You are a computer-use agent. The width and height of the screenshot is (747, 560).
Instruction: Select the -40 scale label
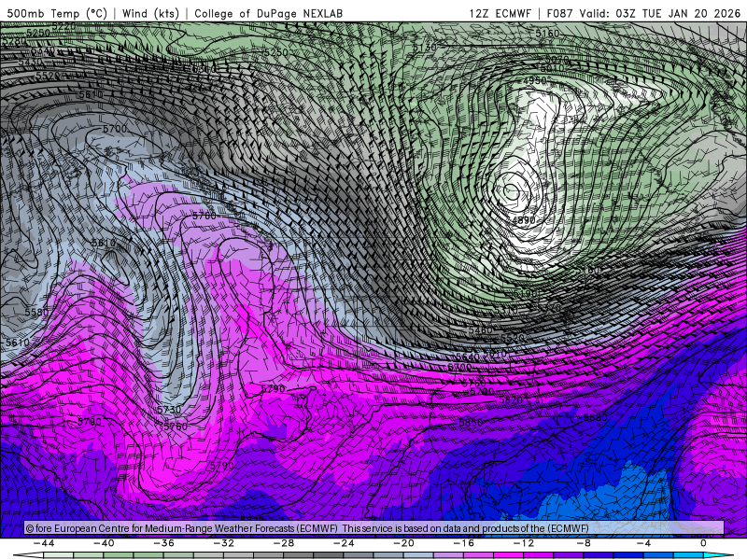point(105,543)
